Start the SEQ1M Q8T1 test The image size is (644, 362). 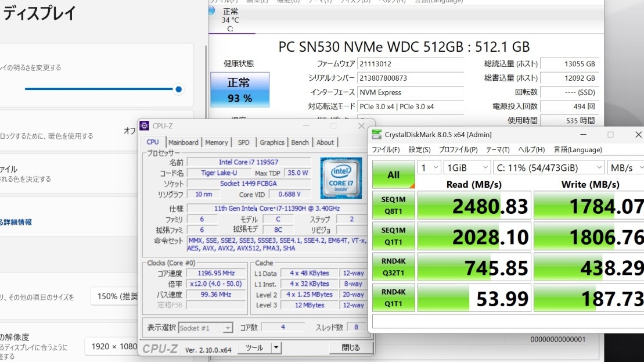tap(394, 205)
